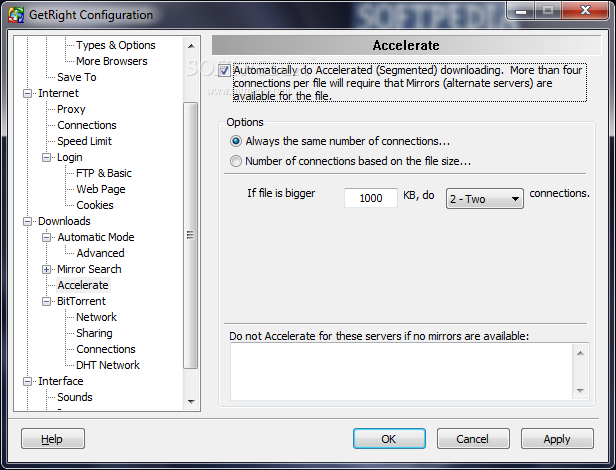Close the GetRight Configuration window
The height and width of the screenshot is (470, 616).
[x=585, y=11]
